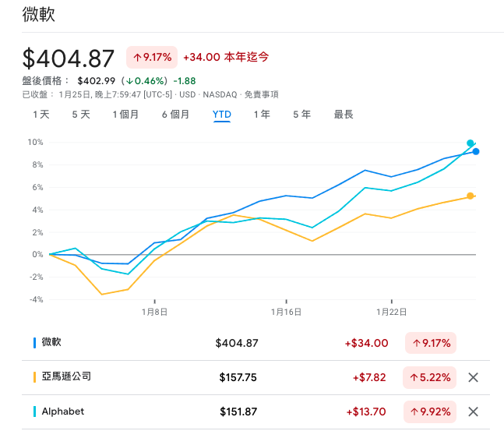Click the 1月8日 axis date label
Viewport: 504px width, 438px height.
(154, 312)
